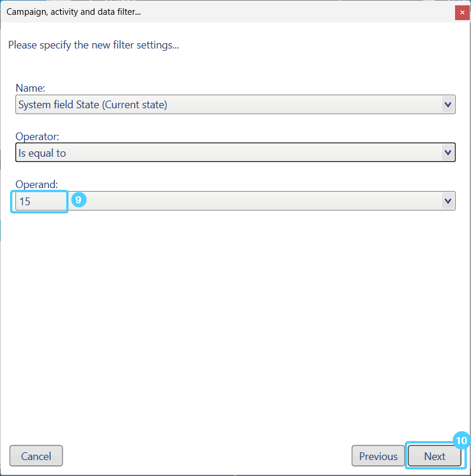Click the 'Operator:' field label
Image resolution: width=471 pixels, height=476 pixels.
click(x=37, y=137)
